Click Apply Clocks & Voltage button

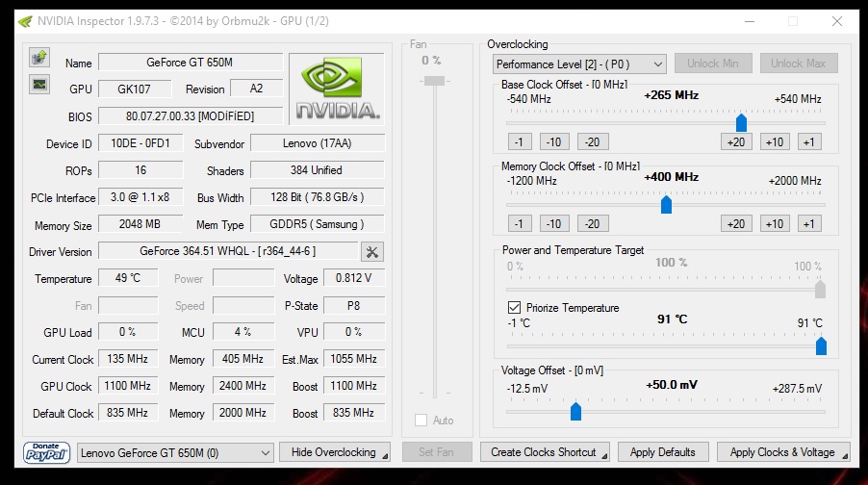(783, 452)
